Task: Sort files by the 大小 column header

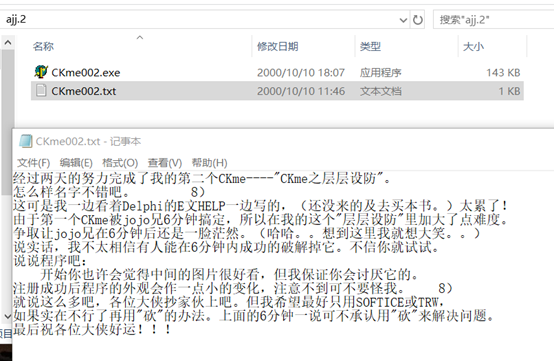Action: click(473, 46)
